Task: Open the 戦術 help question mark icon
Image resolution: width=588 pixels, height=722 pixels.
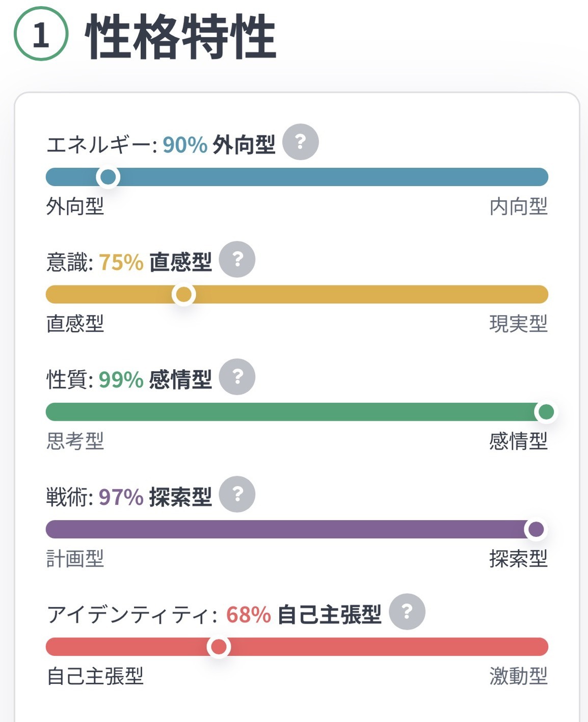Action: (x=237, y=494)
